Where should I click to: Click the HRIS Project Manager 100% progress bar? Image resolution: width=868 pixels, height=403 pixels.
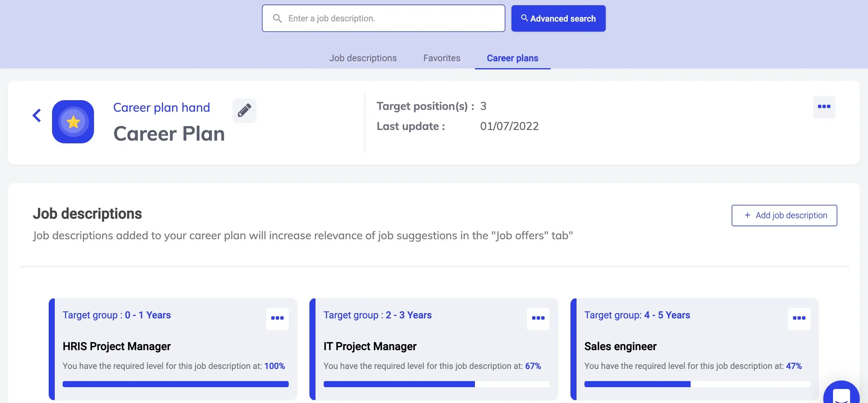tap(176, 384)
